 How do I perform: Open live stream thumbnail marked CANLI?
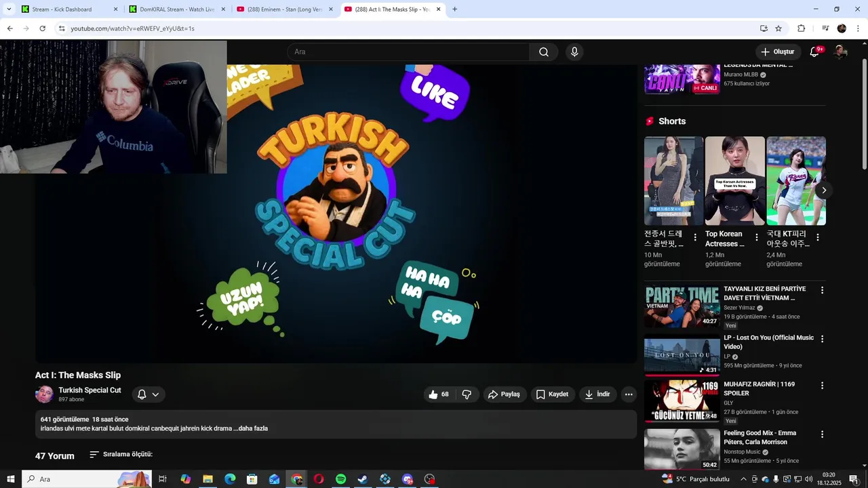[682, 79]
